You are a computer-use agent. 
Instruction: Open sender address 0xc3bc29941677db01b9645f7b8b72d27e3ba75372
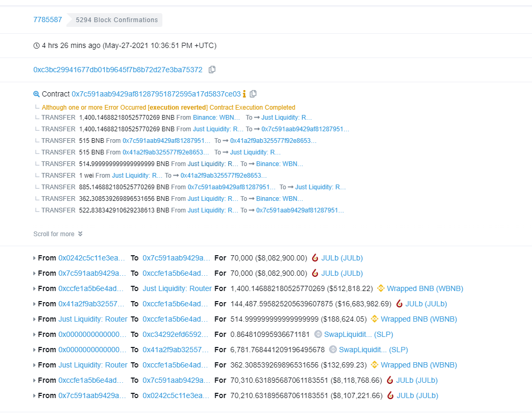click(118, 70)
